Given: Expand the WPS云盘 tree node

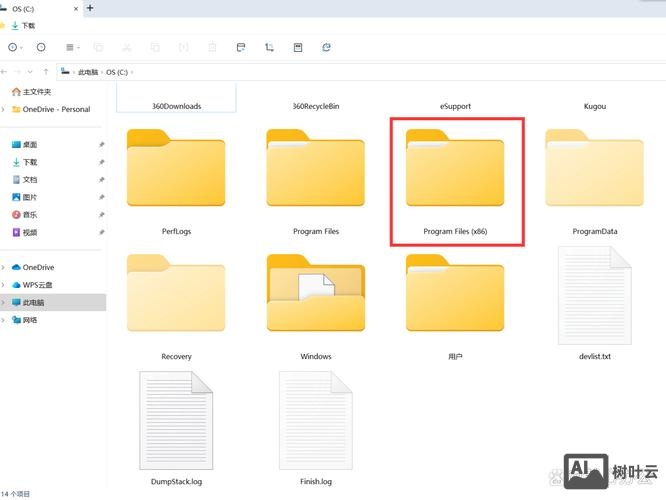Looking at the screenshot, I should [x=4, y=285].
